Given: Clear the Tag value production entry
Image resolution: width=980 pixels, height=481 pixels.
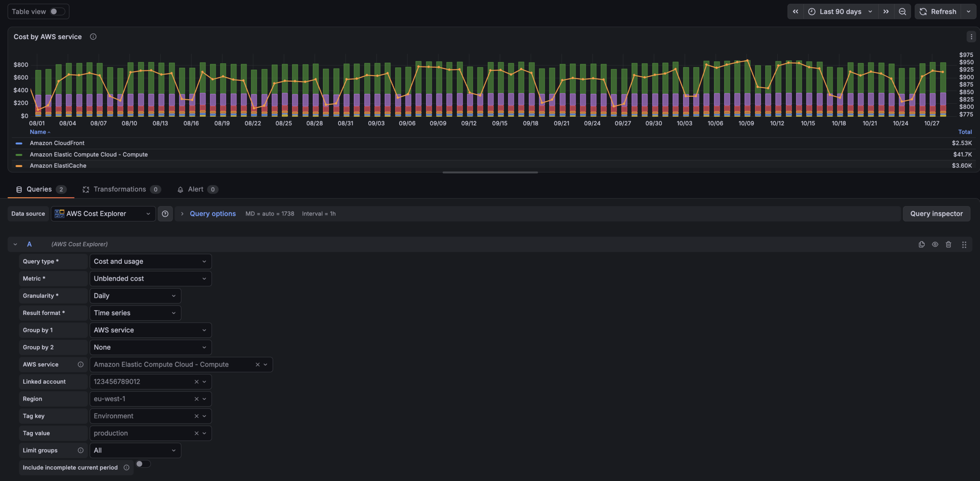Looking at the screenshot, I should (196, 433).
